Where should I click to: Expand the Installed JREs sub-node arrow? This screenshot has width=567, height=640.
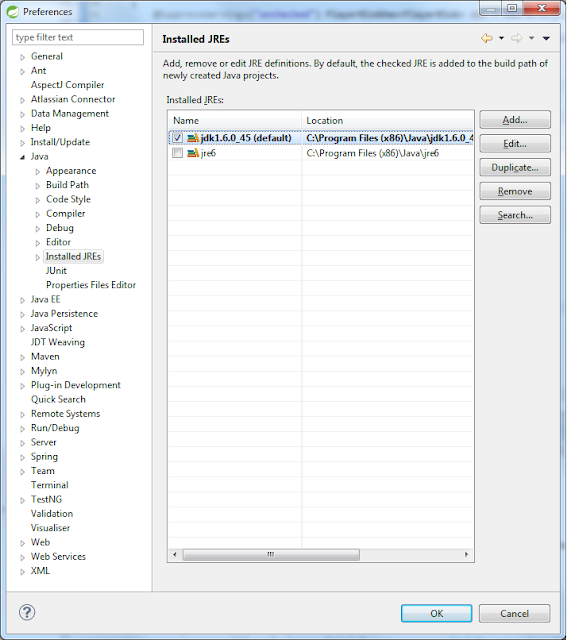pos(38,257)
